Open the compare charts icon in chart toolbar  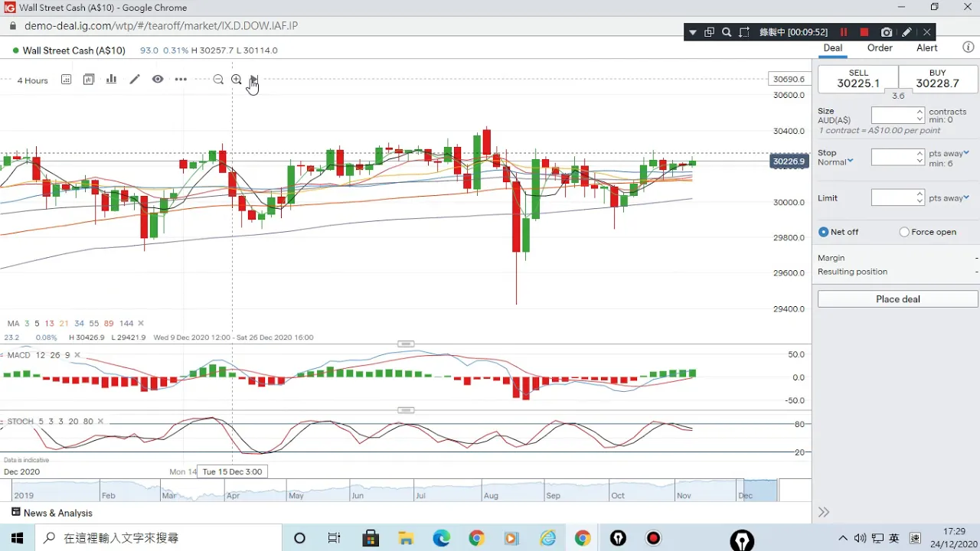click(x=89, y=80)
